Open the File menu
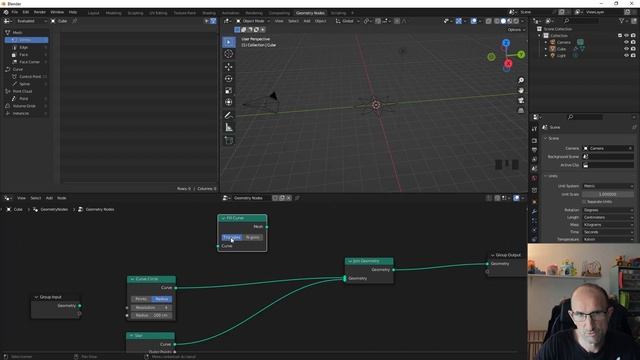Screen dimensions: 640x360 (x=15, y=12)
